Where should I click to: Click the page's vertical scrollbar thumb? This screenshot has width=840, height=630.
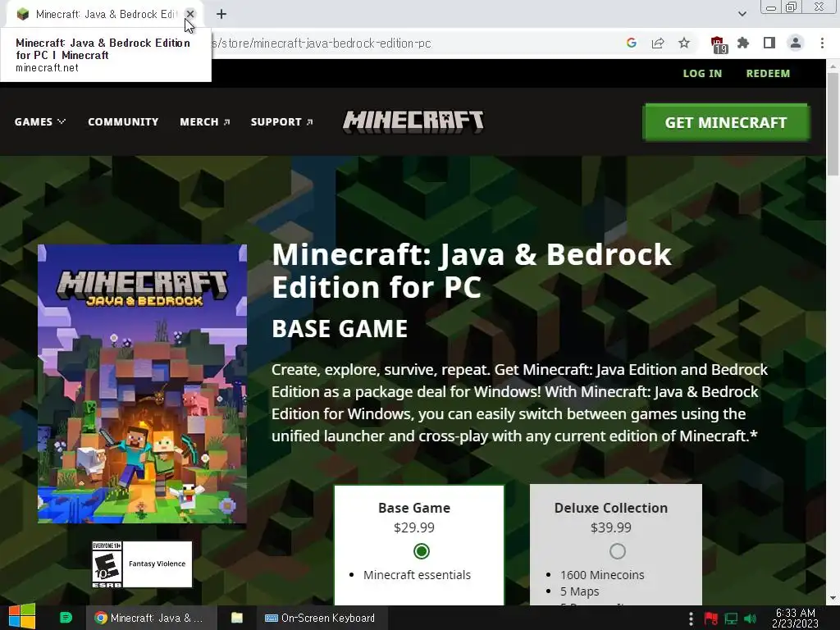(x=833, y=125)
